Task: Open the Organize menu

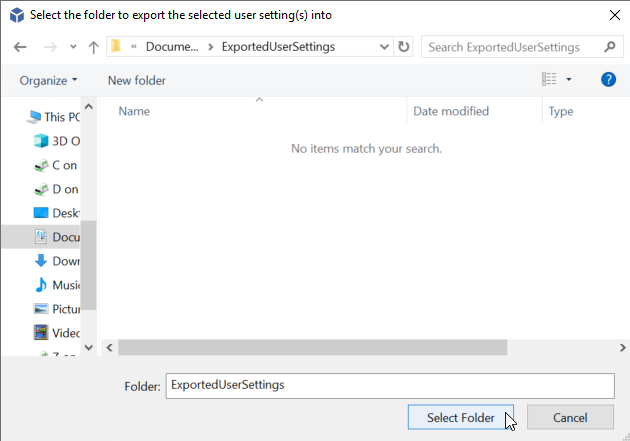Action: click(x=49, y=80)
